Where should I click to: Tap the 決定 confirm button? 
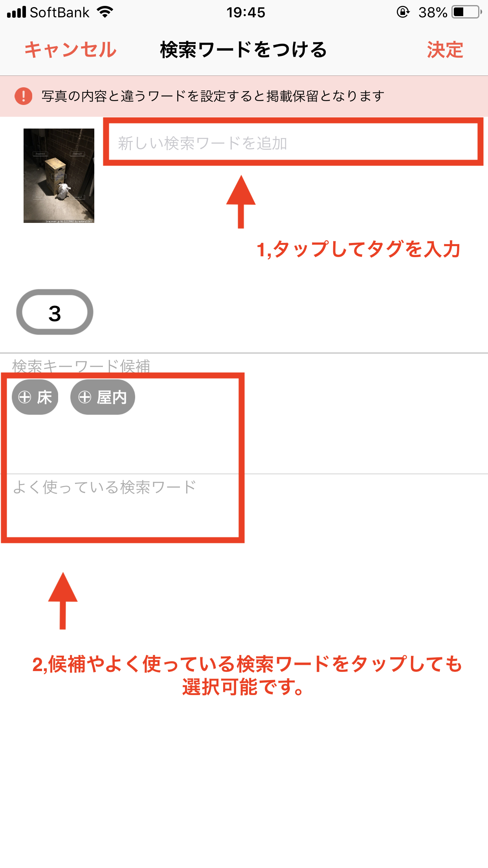click(x=445, y=50)
